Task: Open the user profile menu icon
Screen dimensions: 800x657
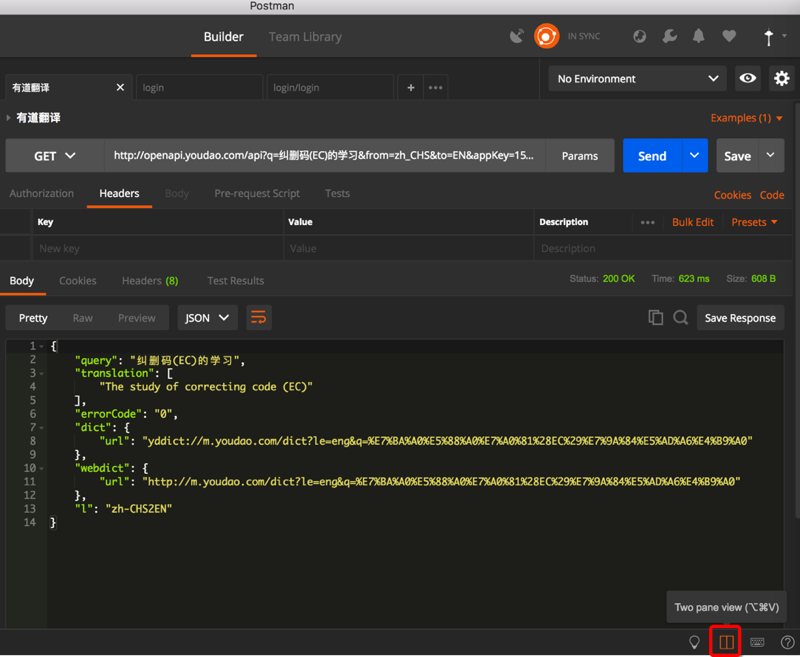Action: [768, 37]
